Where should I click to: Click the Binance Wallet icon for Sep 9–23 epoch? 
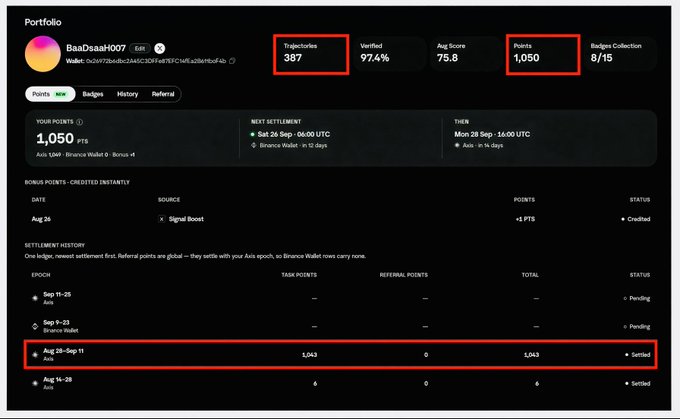click(35, 326)
